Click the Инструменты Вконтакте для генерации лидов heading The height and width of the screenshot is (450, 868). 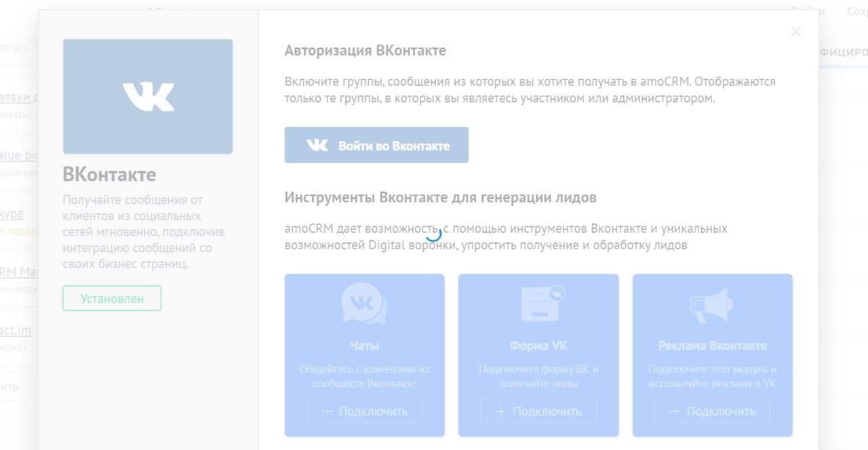tap(441, 198)
